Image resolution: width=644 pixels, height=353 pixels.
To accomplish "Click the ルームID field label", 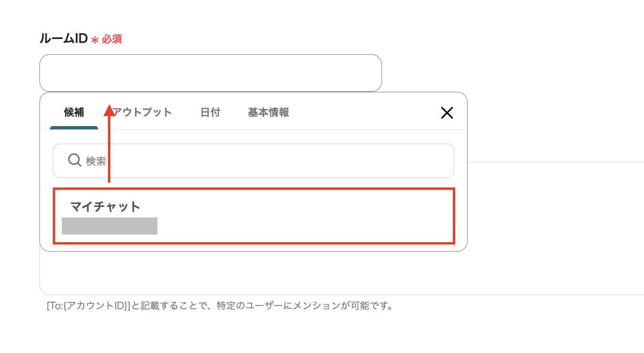I will pyautogui.click(x=63, y=39).
